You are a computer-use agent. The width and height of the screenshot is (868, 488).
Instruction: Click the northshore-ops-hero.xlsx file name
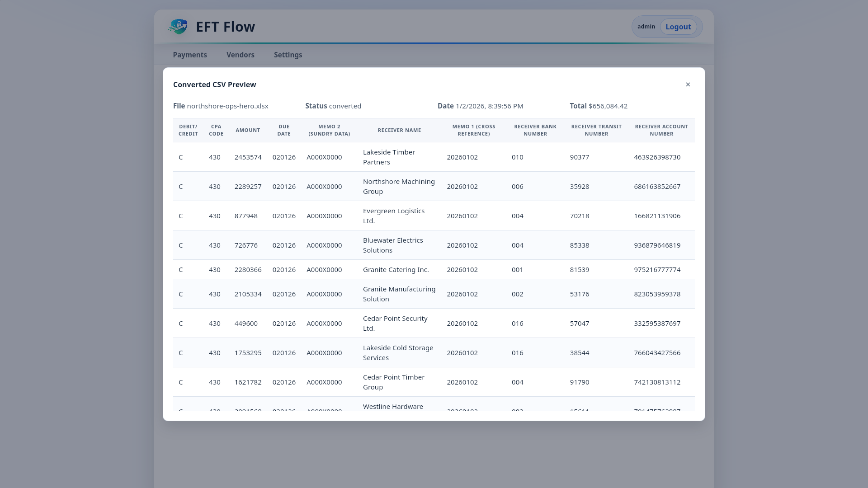tap(227, 106)
